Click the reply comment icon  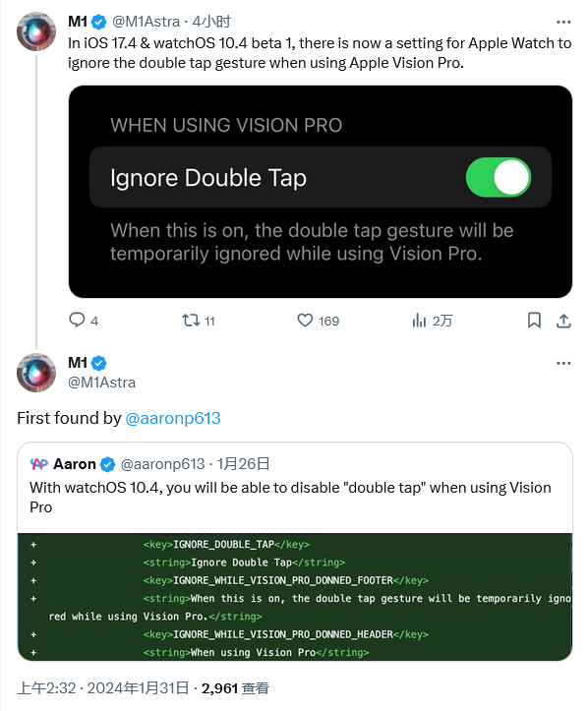tap(77, 321)
